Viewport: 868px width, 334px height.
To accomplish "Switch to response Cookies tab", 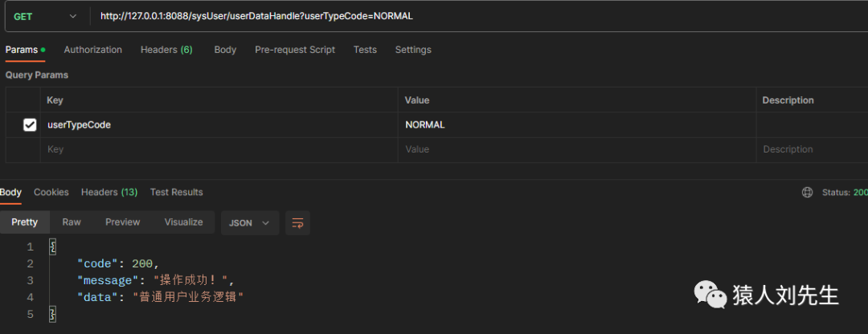I will pyautogui.click(x=51, y=193).
